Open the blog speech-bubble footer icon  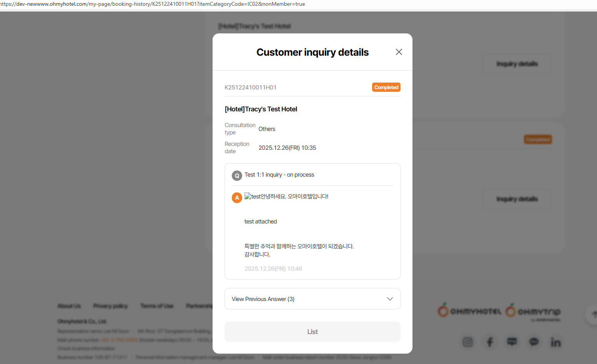tap(512, 342)
